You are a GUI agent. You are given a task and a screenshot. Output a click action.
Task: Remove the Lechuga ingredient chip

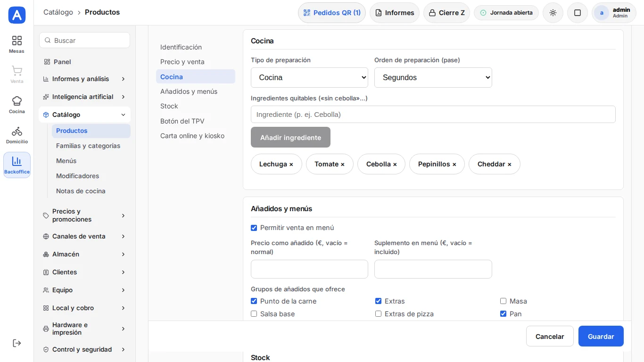(x=291, y=165)
